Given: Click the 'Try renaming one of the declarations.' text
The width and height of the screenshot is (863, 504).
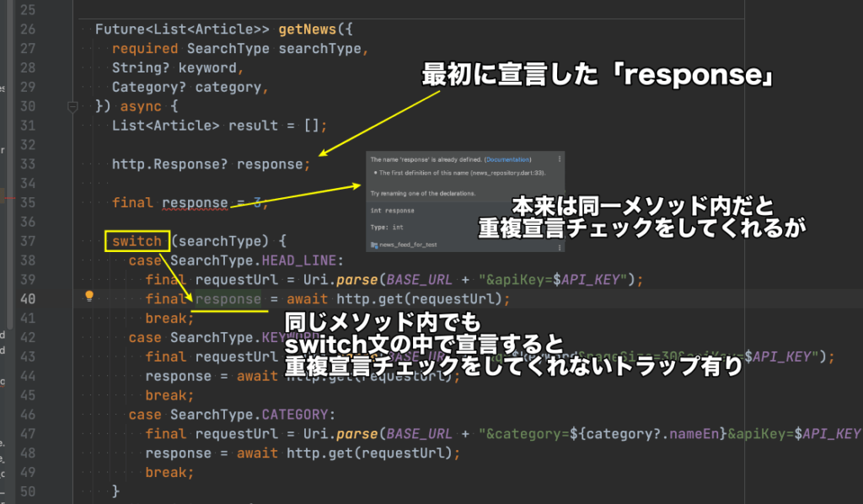Looking at the screenshot, I should (423, 194).
